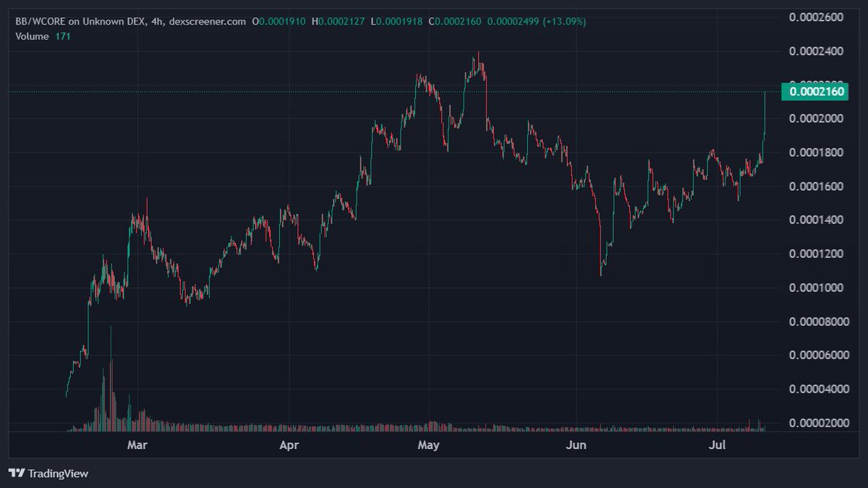Click the high value H0.0002127

(339, 22)
